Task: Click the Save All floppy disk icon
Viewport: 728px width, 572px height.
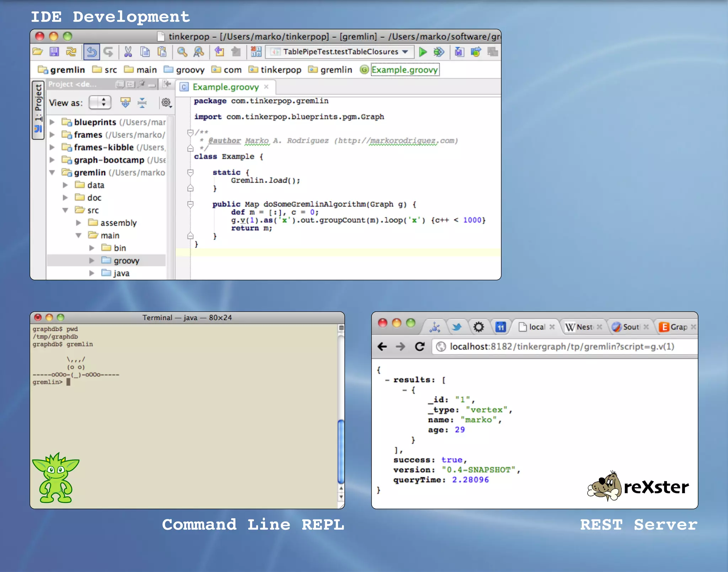Action: [x=54, y=52]
